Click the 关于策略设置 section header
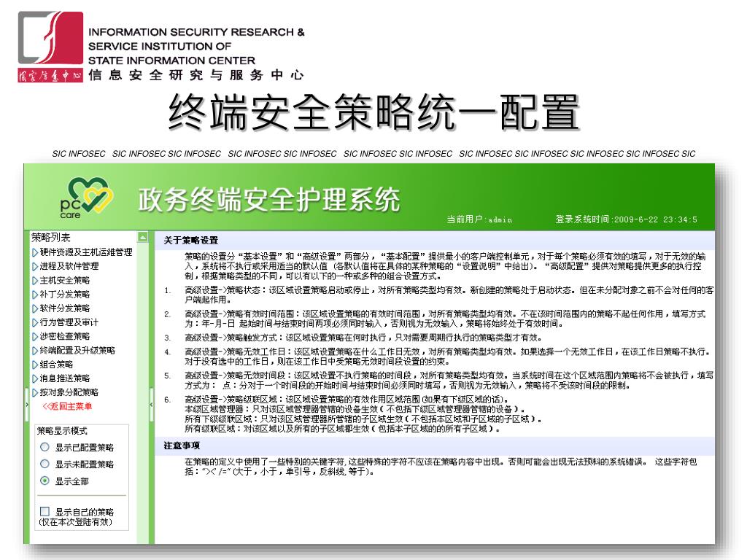The height and width of the screenshot is (560, 747). pos(190,241)
